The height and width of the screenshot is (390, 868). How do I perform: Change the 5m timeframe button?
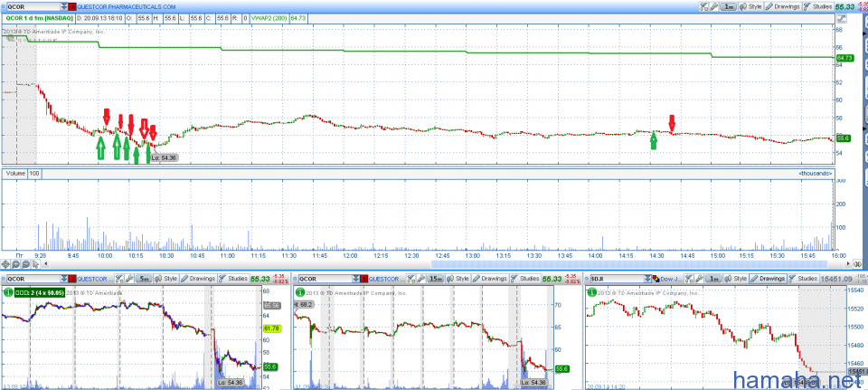(144, 279)
